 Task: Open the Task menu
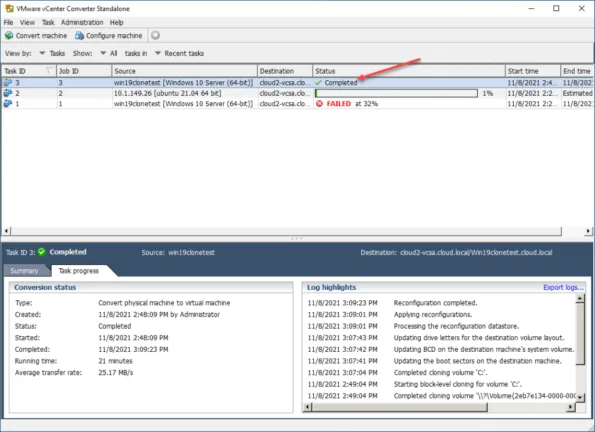(48, 23)
